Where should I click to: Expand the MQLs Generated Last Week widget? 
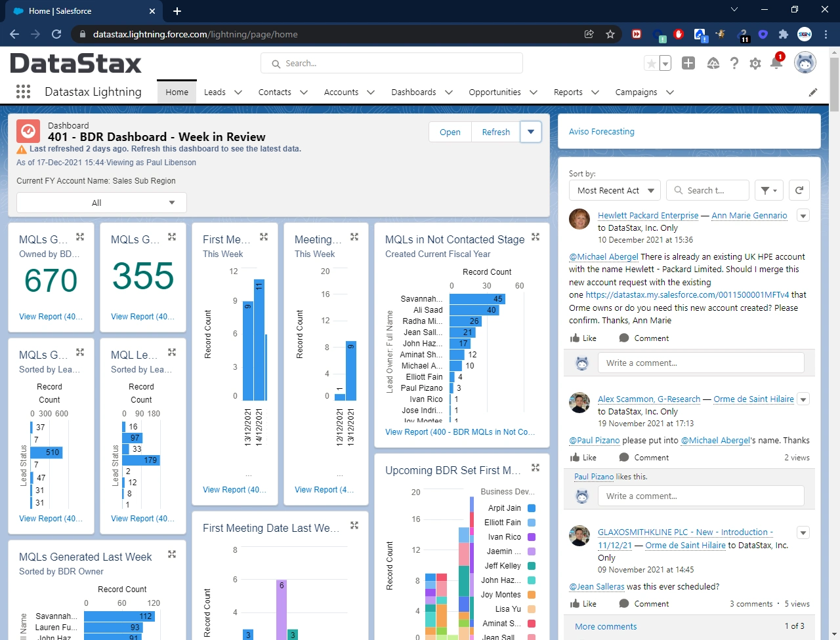click(172, 554)
